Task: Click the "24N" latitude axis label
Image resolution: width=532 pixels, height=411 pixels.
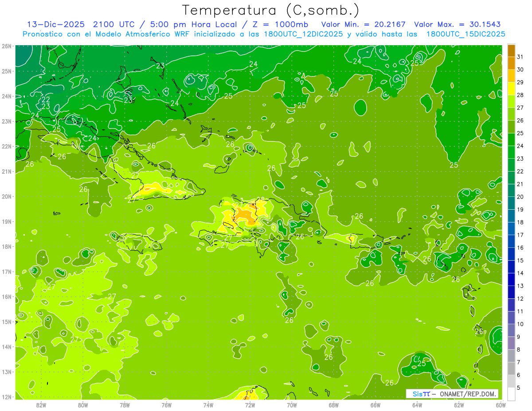Action: [6, 96]
